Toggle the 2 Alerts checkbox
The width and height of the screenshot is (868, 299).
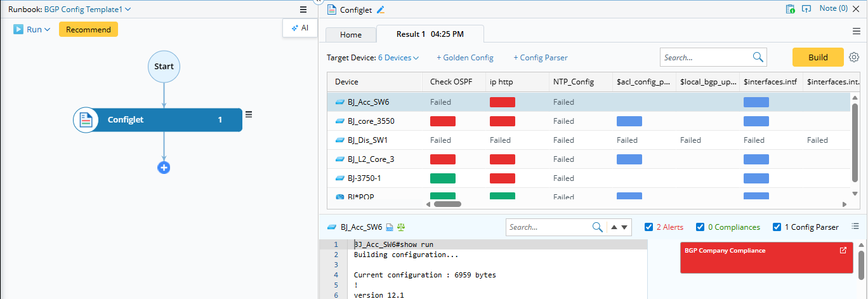648,227
